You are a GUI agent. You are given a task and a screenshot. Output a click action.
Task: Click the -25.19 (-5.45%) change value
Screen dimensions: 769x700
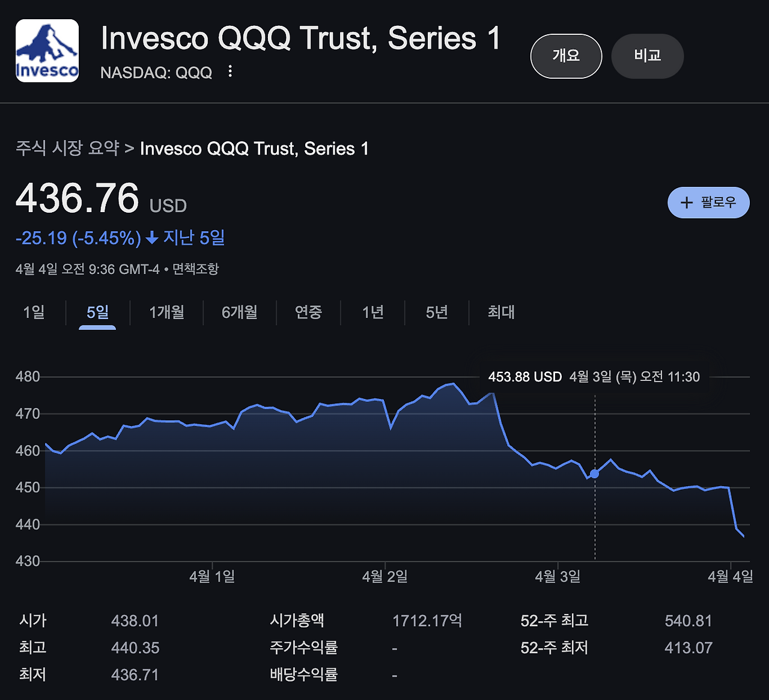(x=78, y=239)
